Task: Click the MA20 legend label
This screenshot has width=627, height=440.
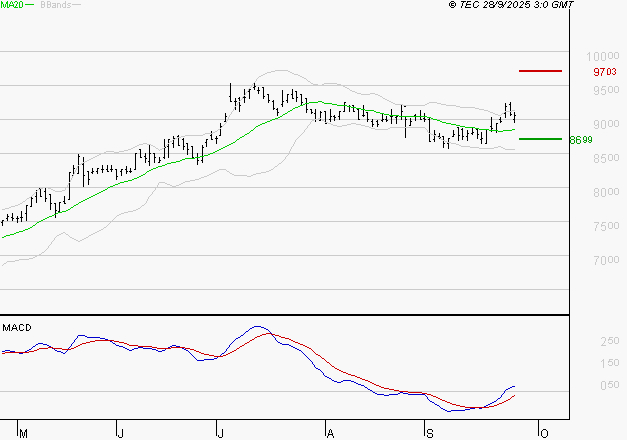Action: click(x=12, y=5)
